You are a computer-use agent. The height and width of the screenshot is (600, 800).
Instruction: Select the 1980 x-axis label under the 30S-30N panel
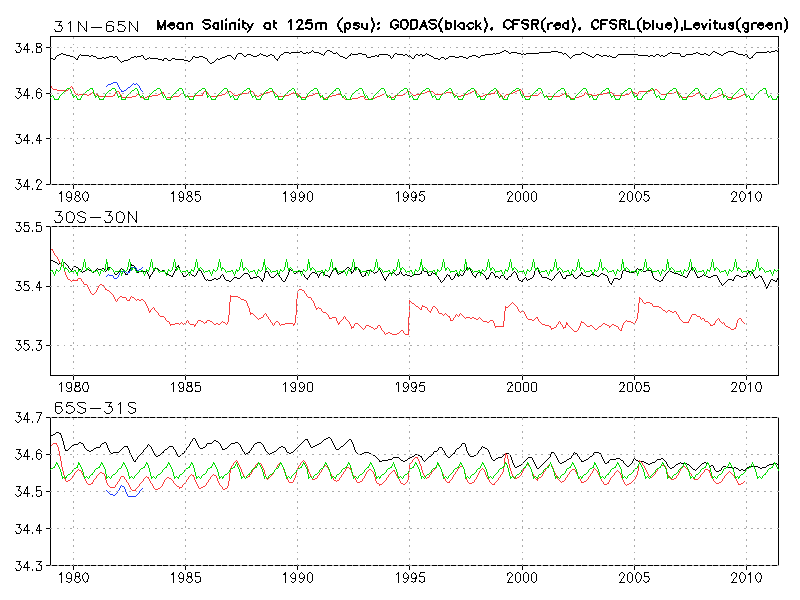point(73,388)
